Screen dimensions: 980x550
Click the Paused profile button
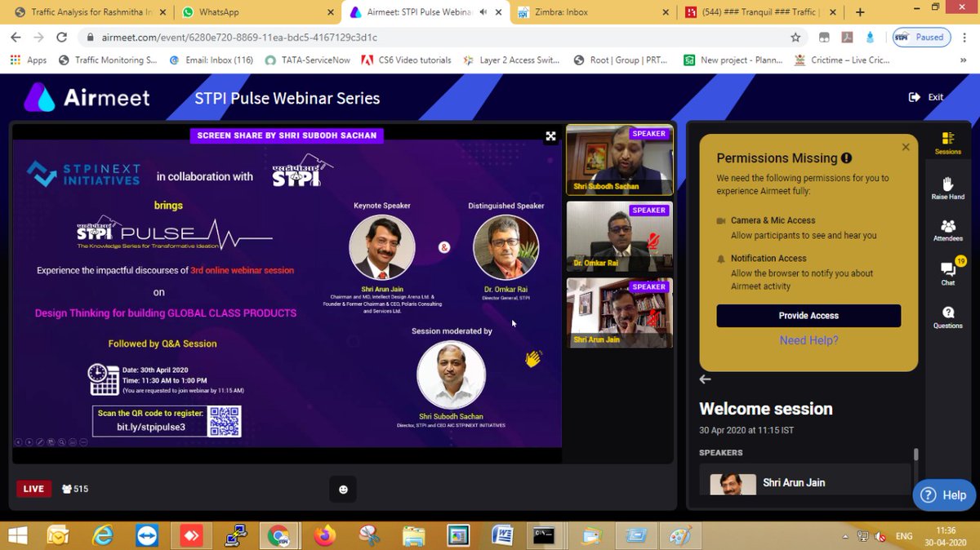tap(920, 38)
